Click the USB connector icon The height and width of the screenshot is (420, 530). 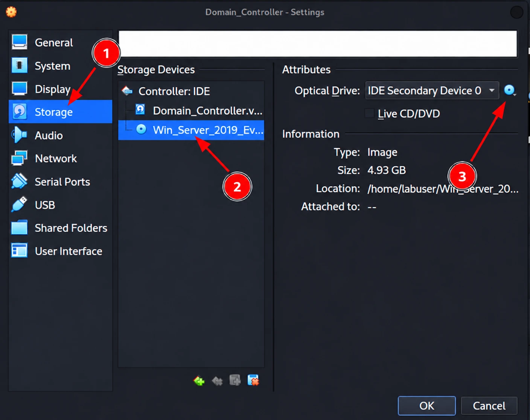tap(19, 205)
